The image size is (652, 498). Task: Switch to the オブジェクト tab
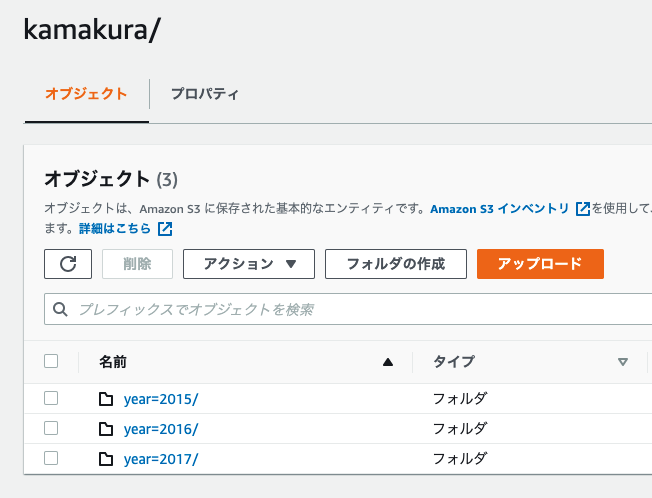pyautogui.click(x=86, y=94)
